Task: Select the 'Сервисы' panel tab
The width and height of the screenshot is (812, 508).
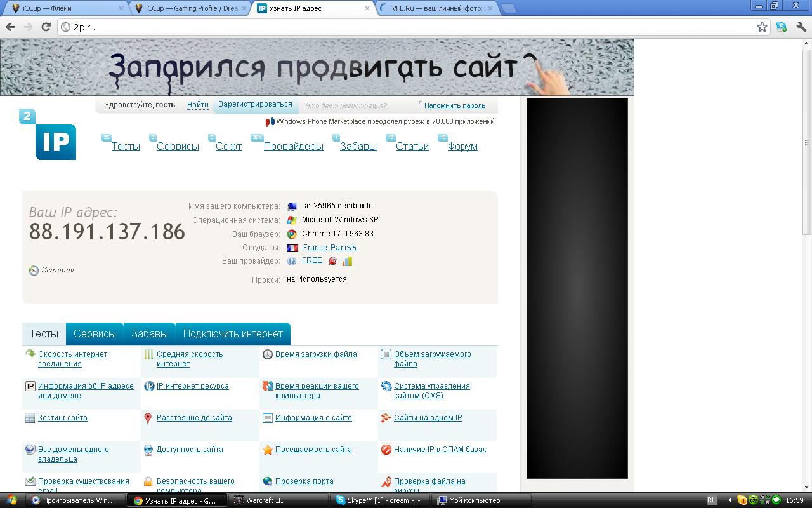Action: pos(95,334)
